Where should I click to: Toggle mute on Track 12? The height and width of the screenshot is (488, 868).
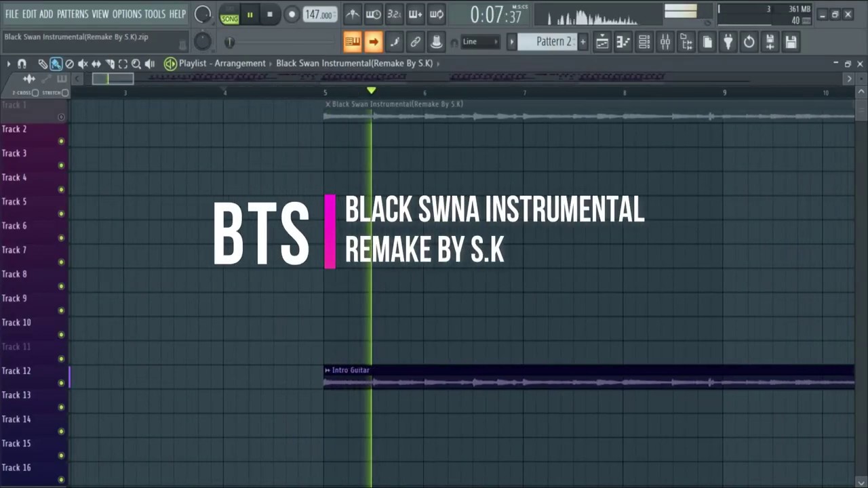tap(61, 383)
